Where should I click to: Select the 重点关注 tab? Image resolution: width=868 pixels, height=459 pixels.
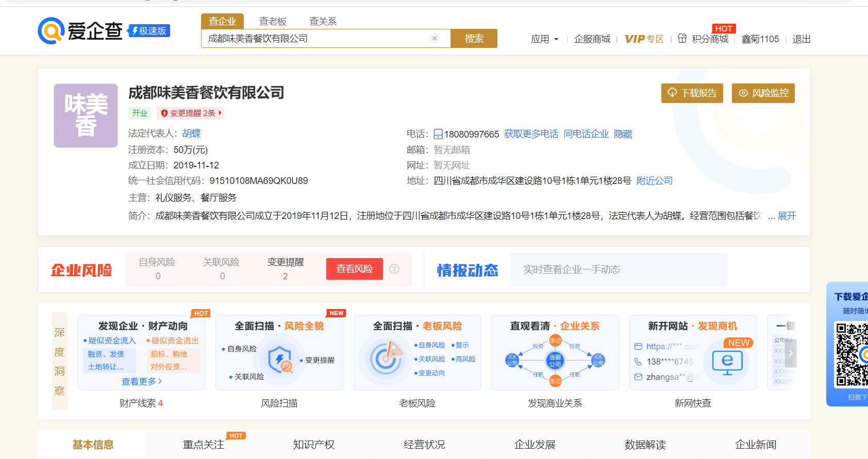204,444
